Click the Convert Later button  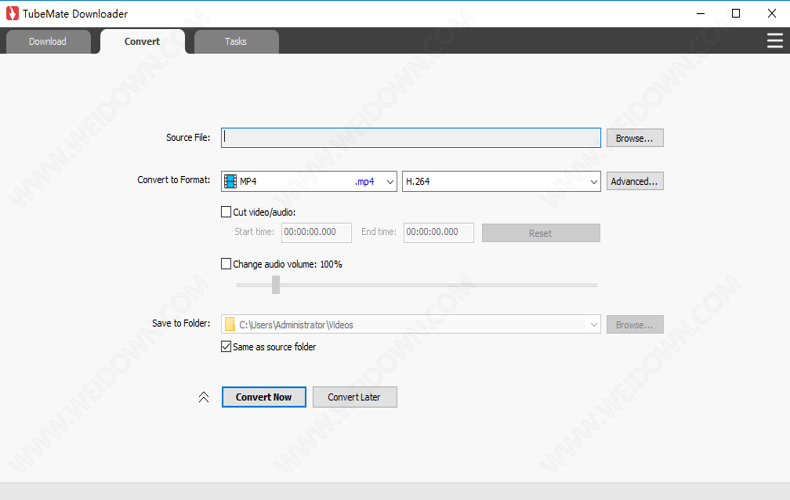point(355,397)
